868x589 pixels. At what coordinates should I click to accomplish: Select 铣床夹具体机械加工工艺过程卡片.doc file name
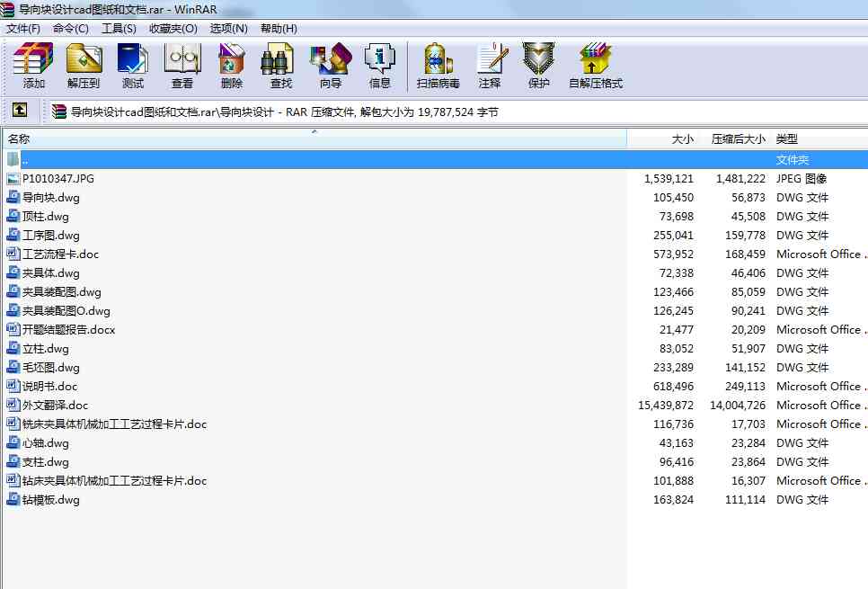point(115,424)
